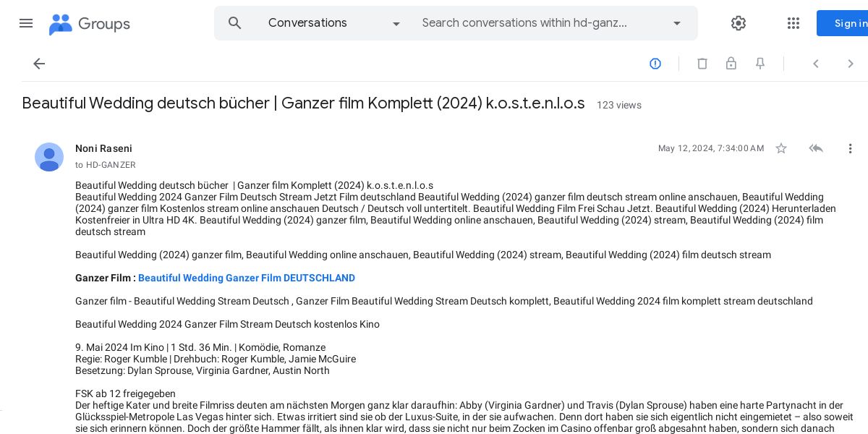Click the 'FSK ab 12 freigegeben' line
This screenshot has height=434, width=868.
coord(125,393)
